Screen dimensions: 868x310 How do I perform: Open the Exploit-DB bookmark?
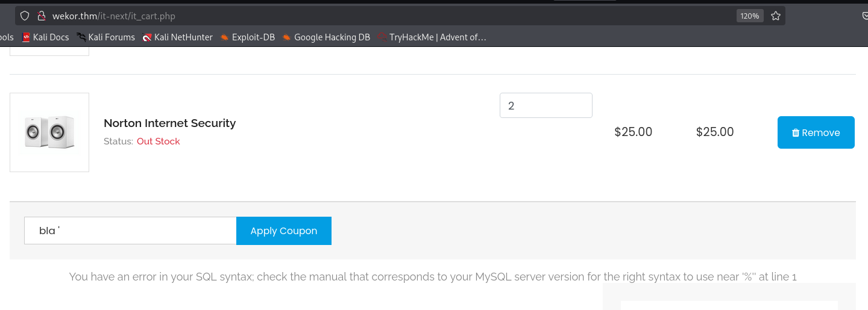pos(247,37)
